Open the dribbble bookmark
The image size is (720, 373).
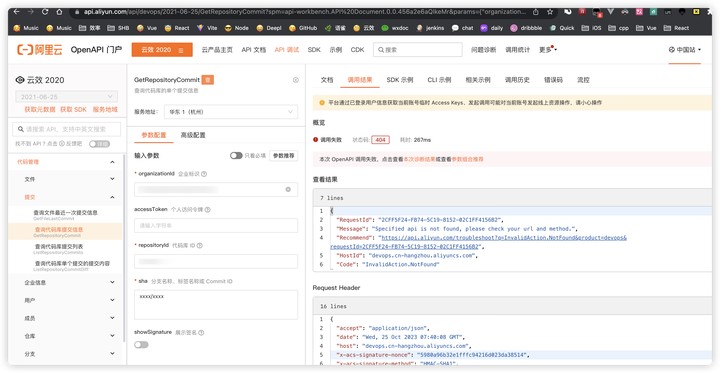point(527,28)
